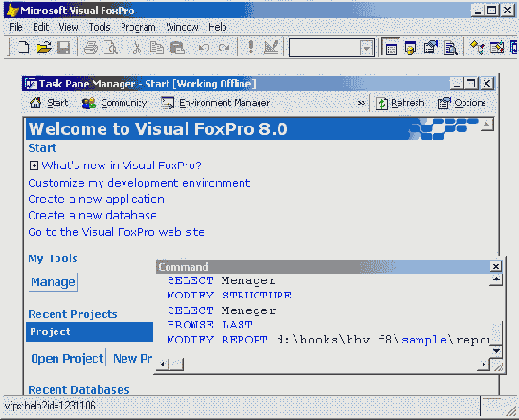
Task: Open Task Pane Manager Options
Action: click(x=462, y=103)
